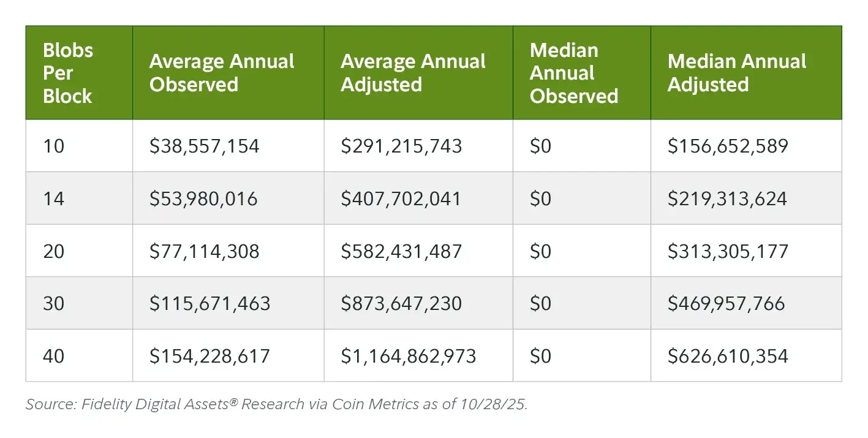Click the $156,652,589 median adjusted value
Image resolution: width=868 pixels, height=438 pixels.
pyautogui.click(x=728, y=146)
